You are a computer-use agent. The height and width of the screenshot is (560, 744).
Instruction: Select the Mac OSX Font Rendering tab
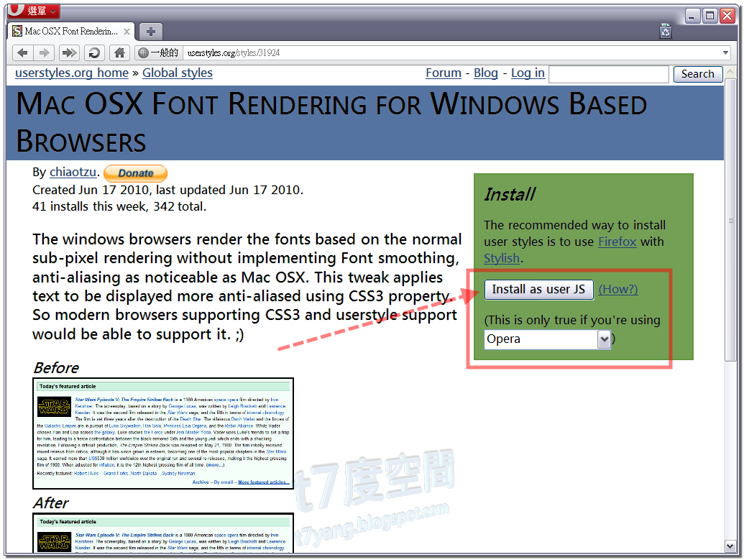pyautogui.click(x=71, y=32)
